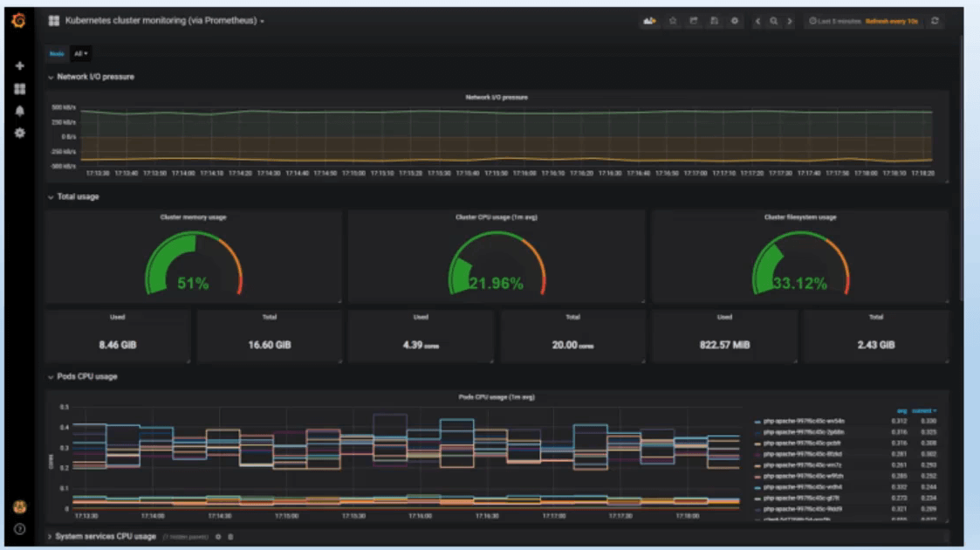Collapse the Pods CPU usage row
Image resolution: width=980 pixels, height=550 pixels.
pyautogui.click(x=83, y=377)
